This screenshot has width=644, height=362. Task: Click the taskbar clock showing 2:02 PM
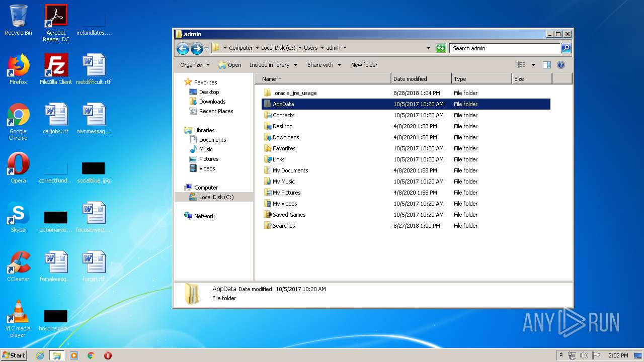pos(618,355)
